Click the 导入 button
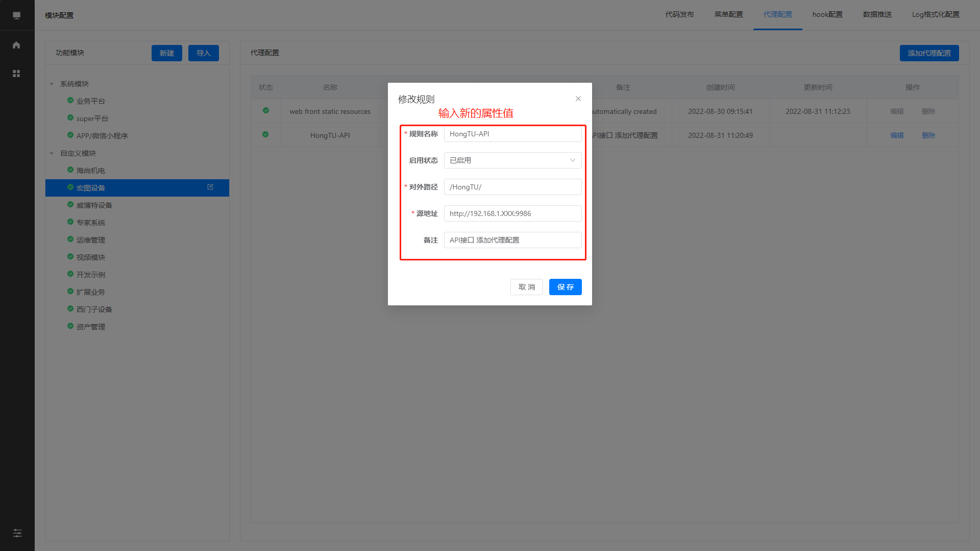Image resolution: width=980 pixels, height=551 pixels. (204, 53)
